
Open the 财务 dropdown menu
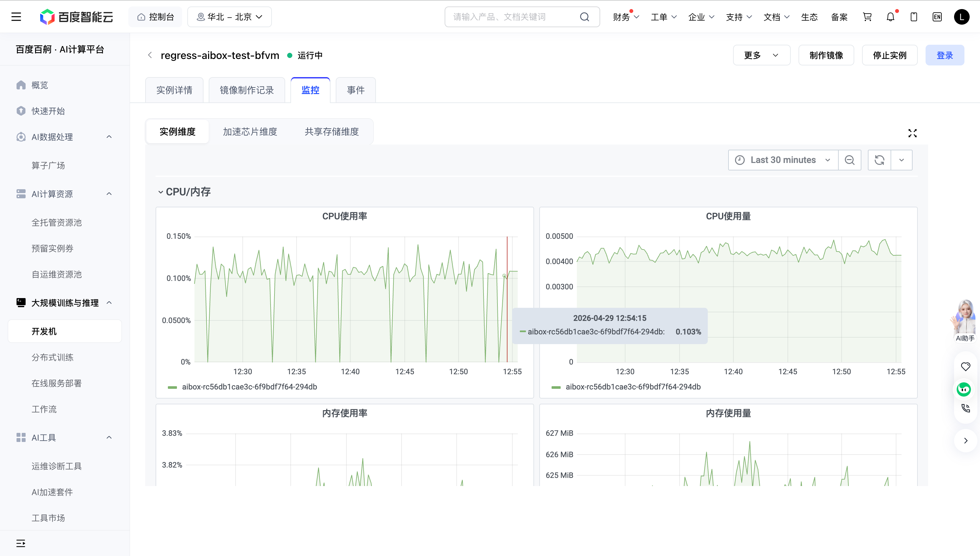[626, 17]
